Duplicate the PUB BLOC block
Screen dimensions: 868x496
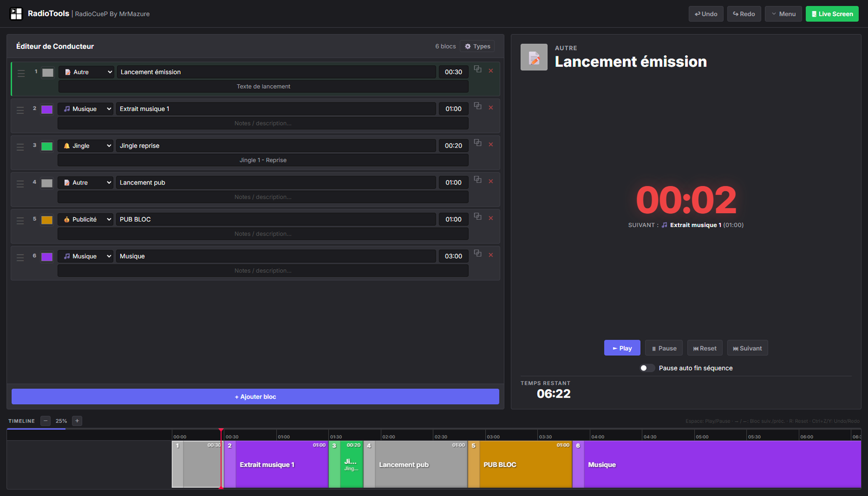478,216
